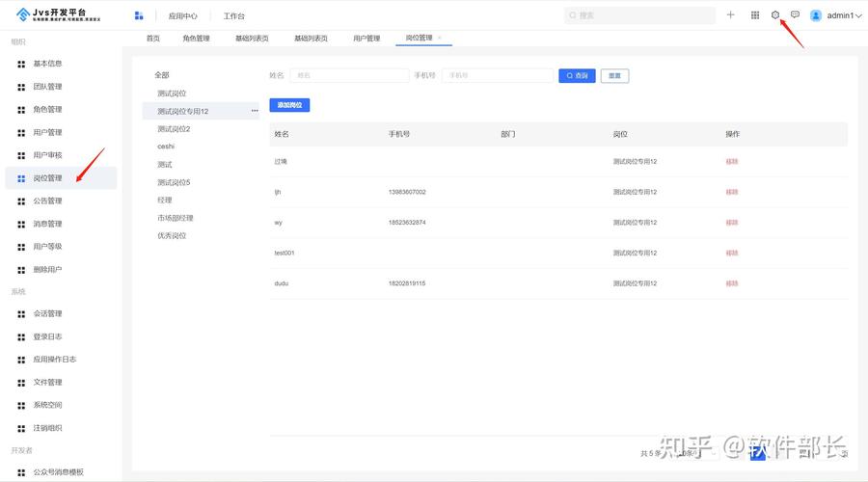The height and width of the screenshot is (482, 868).
Task: Select ceshi in the position list
Action: [x=166, y=147]
